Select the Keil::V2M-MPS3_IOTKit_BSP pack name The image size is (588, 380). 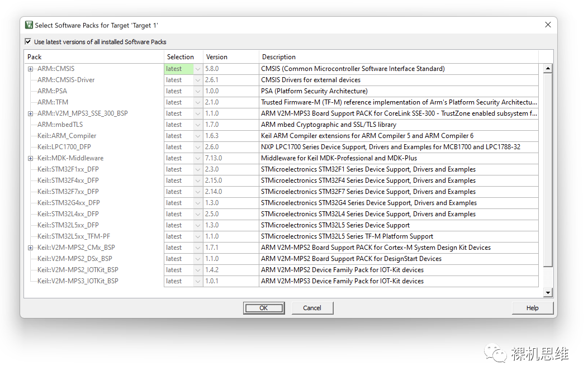point(78,281)
